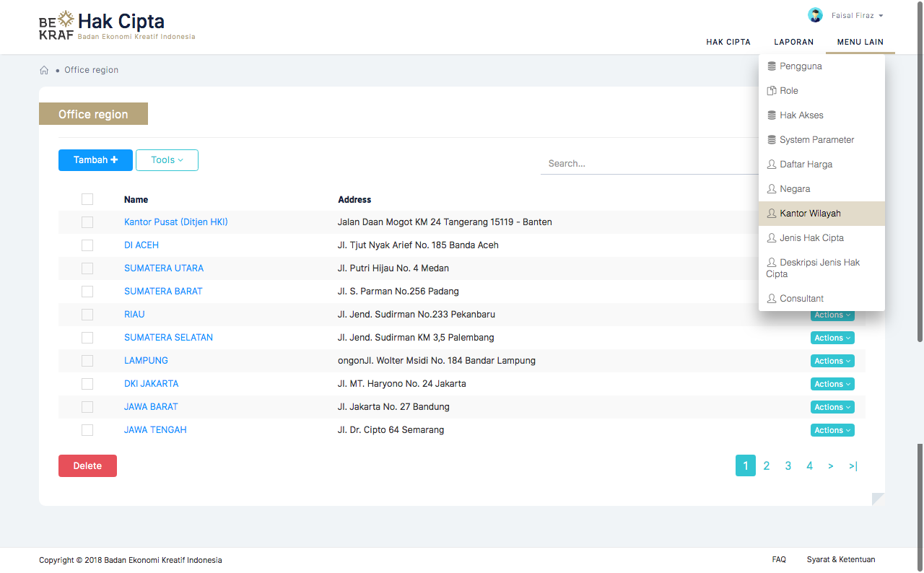Viewport: 924px width, 573px height.
Task: Click the Faisal Firaz avatar picture
Action: [815, 15]
